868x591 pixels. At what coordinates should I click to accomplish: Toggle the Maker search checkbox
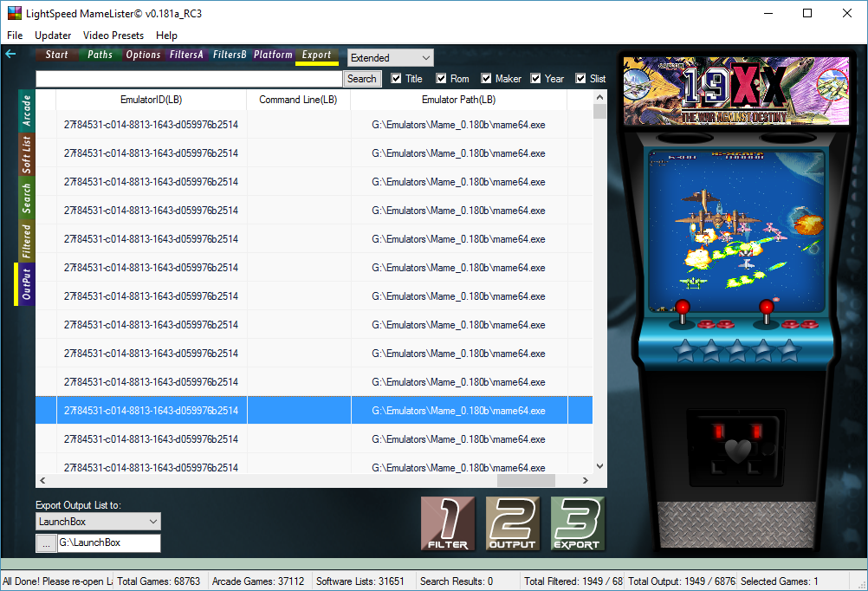tap(486, 79)
